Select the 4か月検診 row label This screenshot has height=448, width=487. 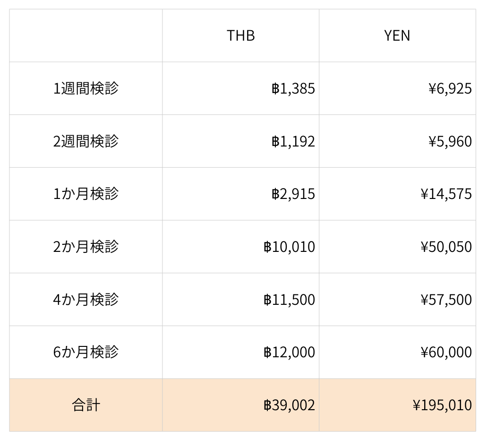[85, 300]
